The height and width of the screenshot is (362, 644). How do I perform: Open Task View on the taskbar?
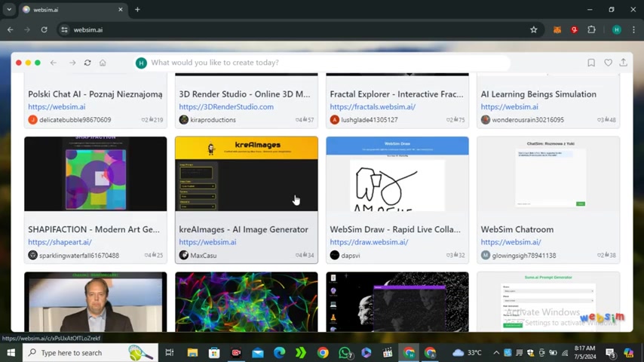click(x=169, y=352)
